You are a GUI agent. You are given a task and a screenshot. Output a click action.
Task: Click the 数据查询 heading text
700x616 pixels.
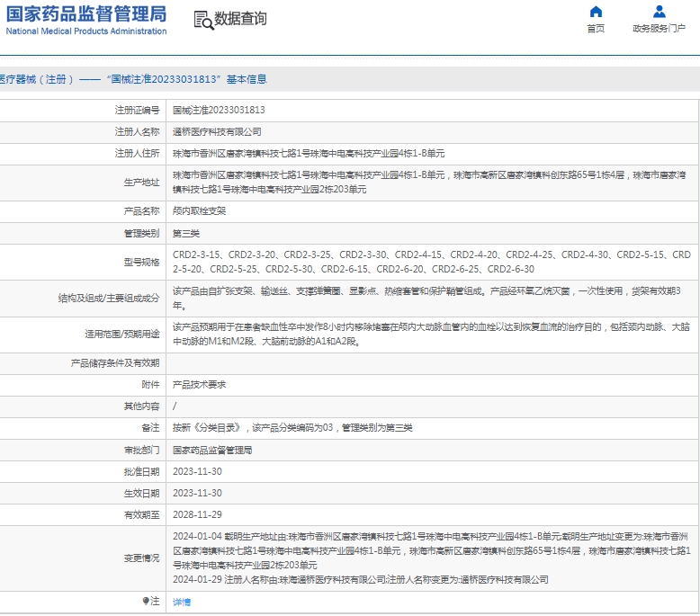[240, 19]
